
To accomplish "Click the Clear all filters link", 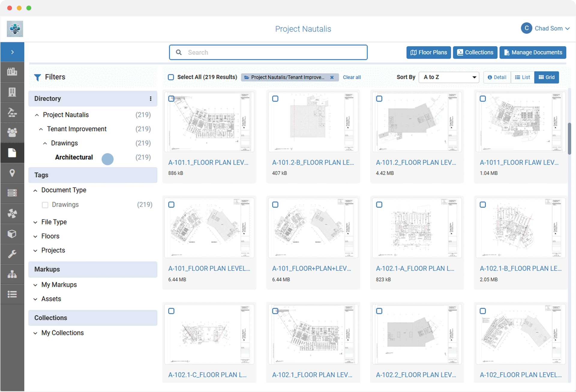I will [352, 77].
